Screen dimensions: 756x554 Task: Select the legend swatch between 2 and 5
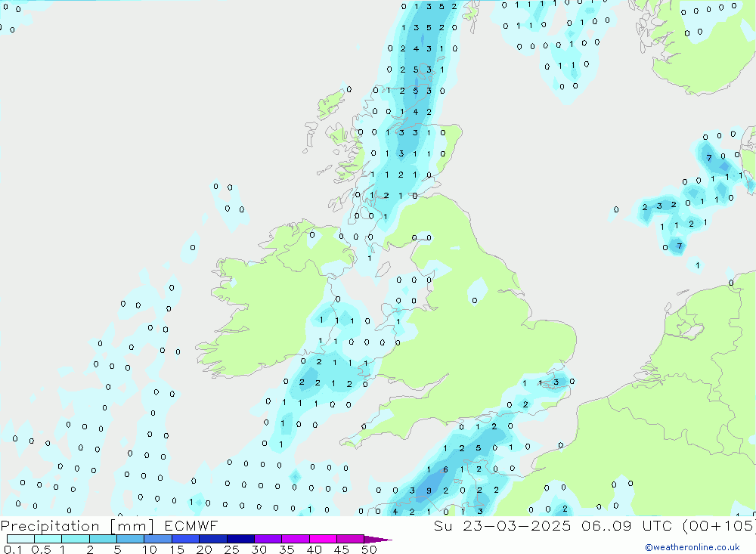coord(103,539)
